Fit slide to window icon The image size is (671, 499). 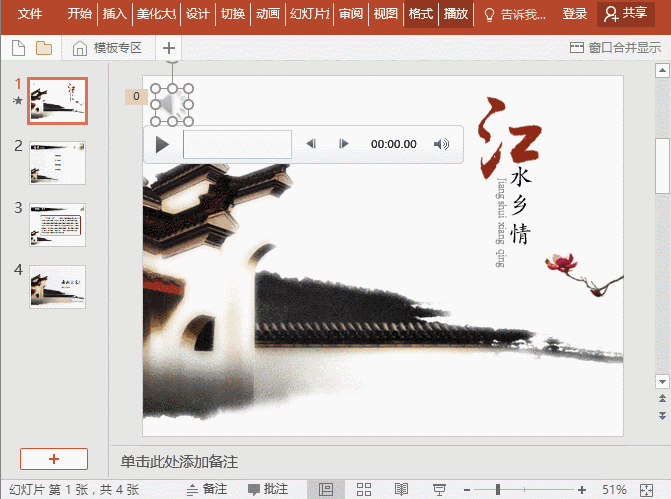pyautogui.click(x=646, y=490)
